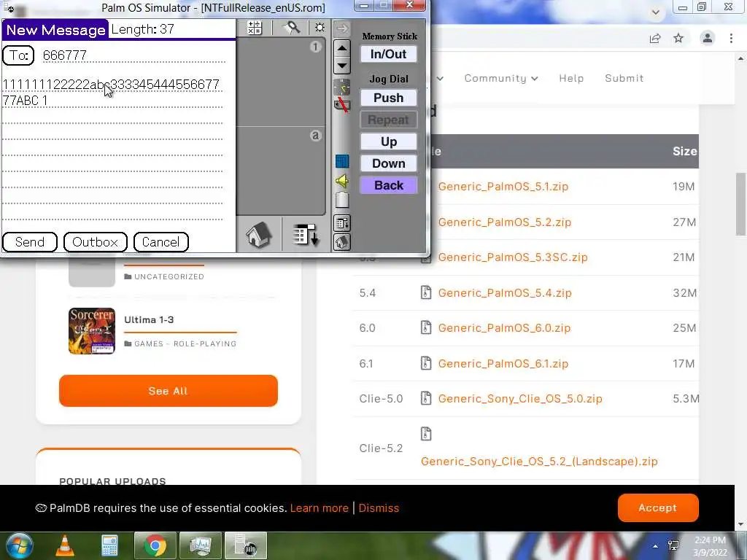Switch to Chrome in the taskbar
Screen dimensions: 747x560
155,545
